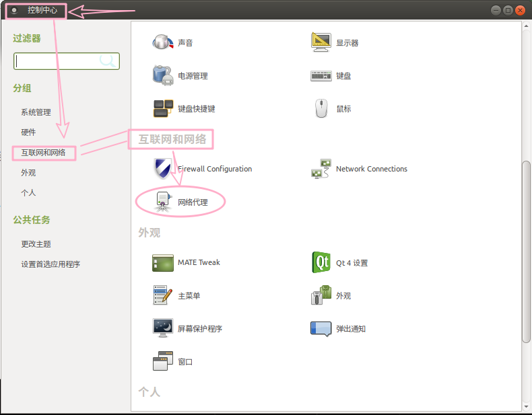Open the 屏幕保护程序 screensaver icon
Viewport: 532px width, 415px height.
[x=163, y=328]
